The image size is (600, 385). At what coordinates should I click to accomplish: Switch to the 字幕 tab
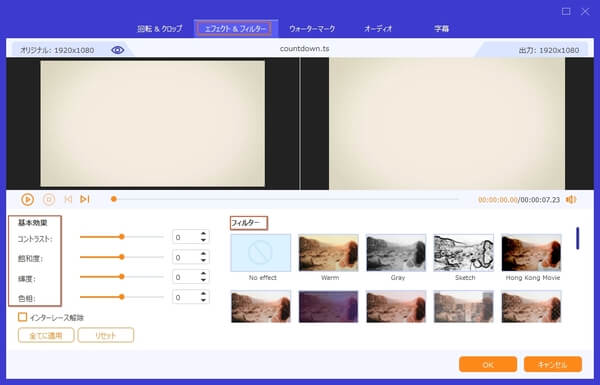(441, 29)
